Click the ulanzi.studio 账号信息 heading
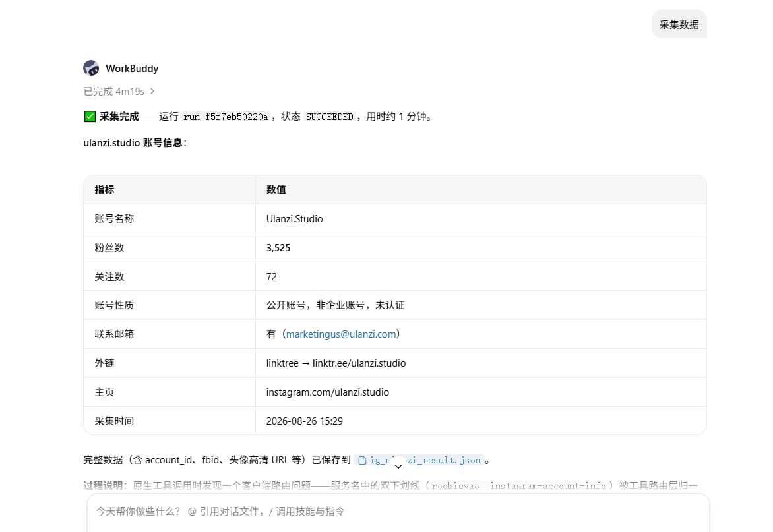This screenshot has width=773, height=532. (135, 143)
